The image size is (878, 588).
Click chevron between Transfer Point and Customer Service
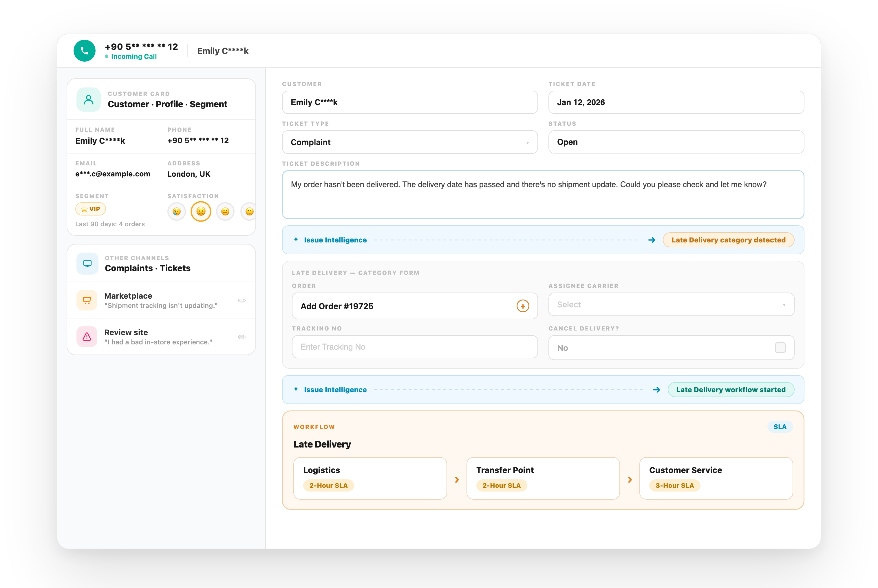pyautogui.click(x=630, y=480)
